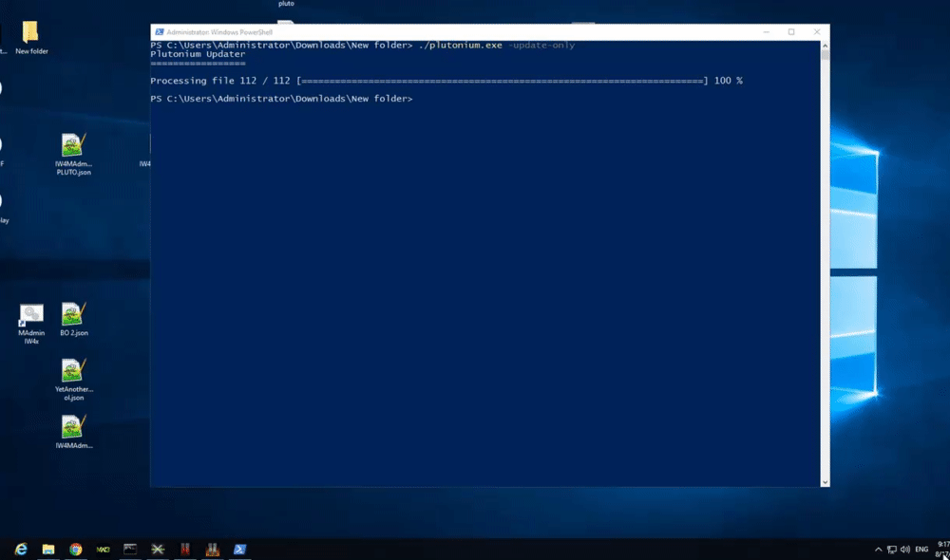Click the './plutonium.exe' command text
Image resolution: width=950 pixels, height=560 pixels.
tap(461, 46)
